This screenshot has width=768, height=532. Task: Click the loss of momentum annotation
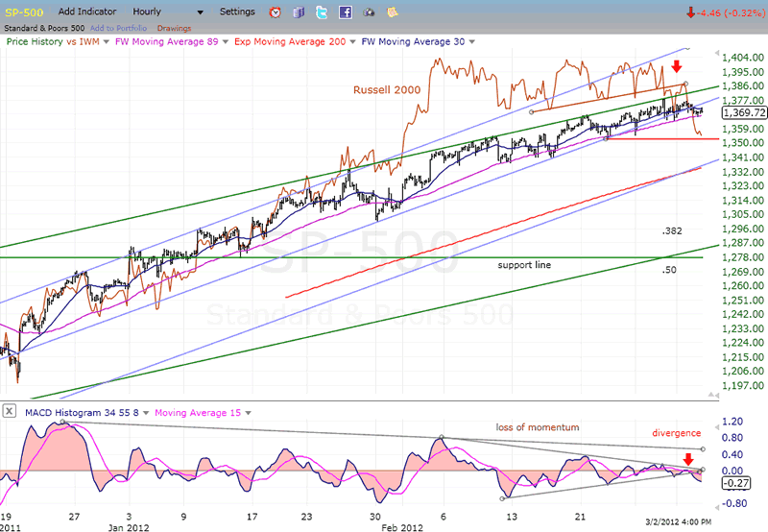pyautogui.click(x=538, y=427)
